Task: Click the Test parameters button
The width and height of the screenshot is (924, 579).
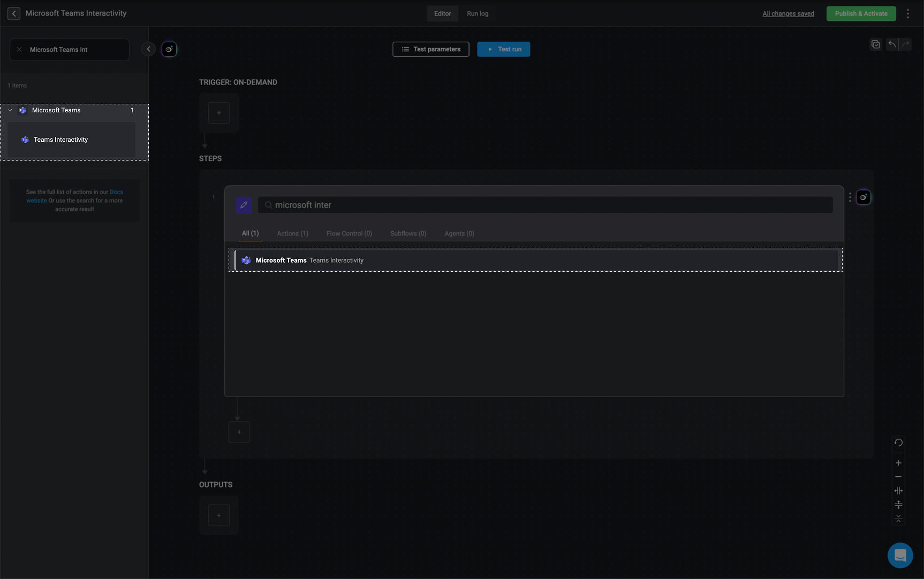Action: (x=431, y=49)
